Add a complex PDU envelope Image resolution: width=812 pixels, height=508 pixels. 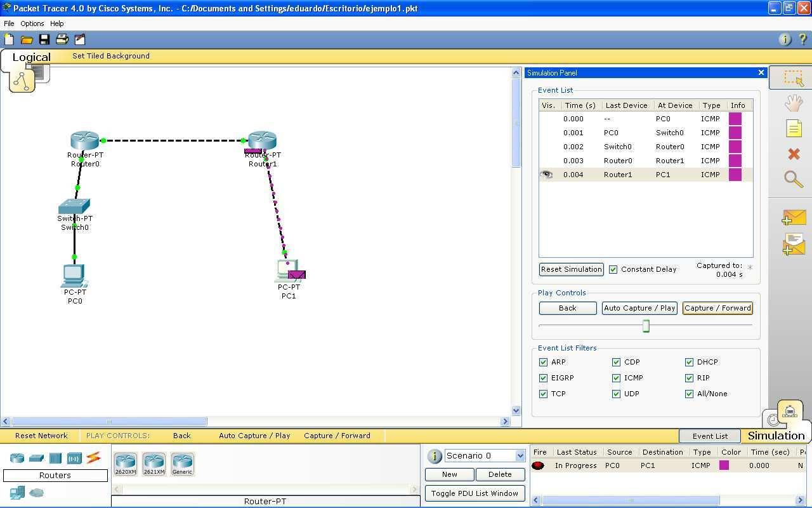(x=794, y=244)
